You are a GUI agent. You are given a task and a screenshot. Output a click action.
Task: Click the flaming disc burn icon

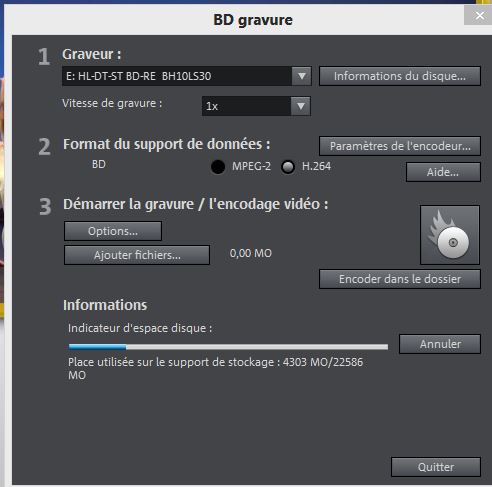coord(450,235)
